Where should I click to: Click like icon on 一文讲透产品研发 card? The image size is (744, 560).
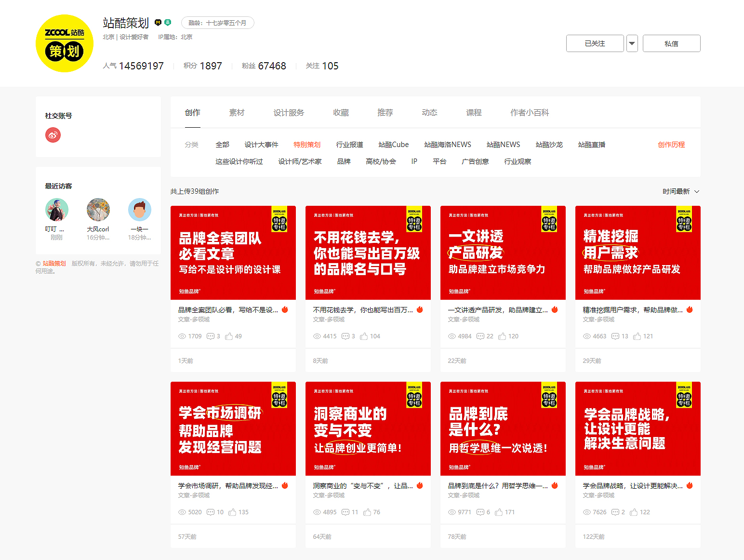[502, 336]
